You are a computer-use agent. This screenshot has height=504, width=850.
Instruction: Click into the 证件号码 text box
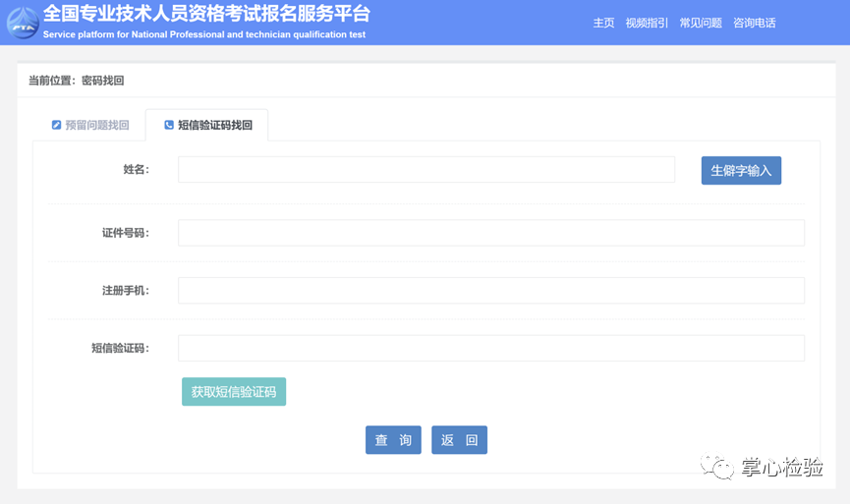[490, 233]
